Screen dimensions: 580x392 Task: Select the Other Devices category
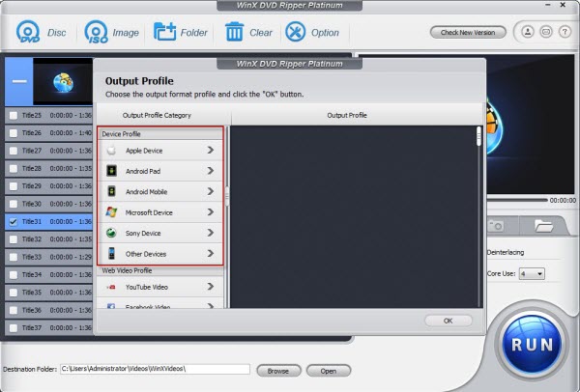point(160,254)
